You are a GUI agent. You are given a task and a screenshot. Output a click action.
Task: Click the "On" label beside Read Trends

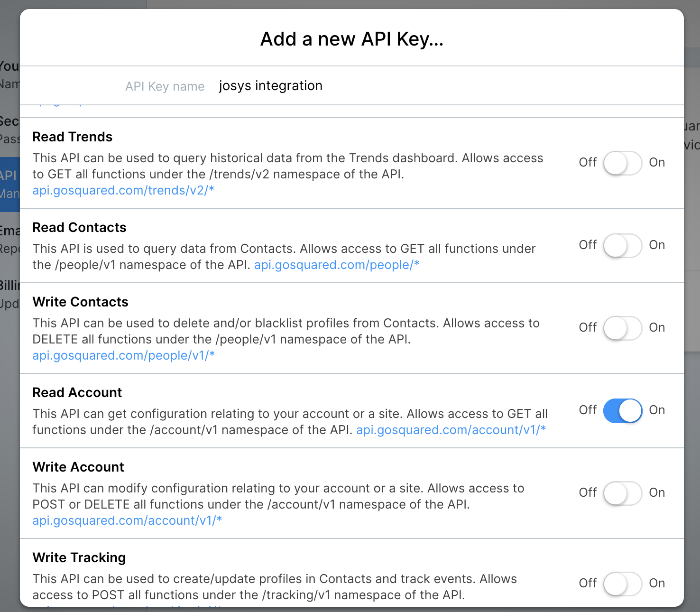657,163
